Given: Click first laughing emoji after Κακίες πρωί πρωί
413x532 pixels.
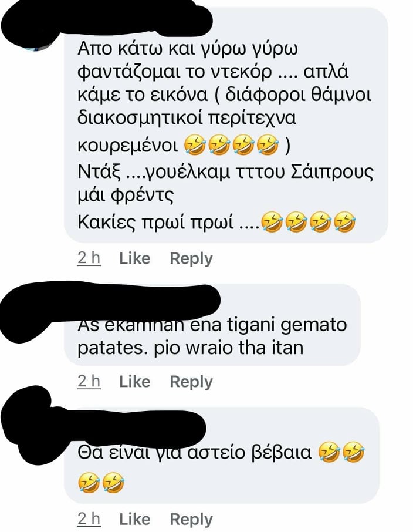Looking at the screenshot, I should coord(272,222).
